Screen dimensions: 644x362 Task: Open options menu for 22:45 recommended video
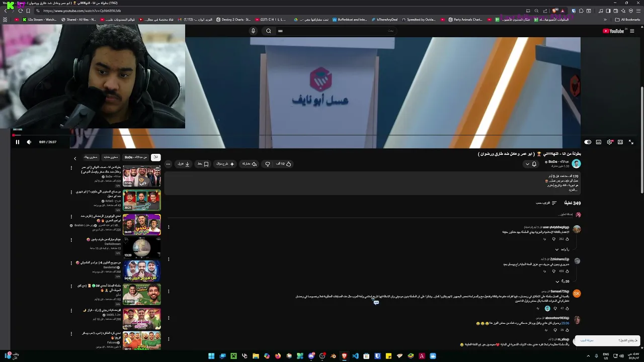coord(71,168)
